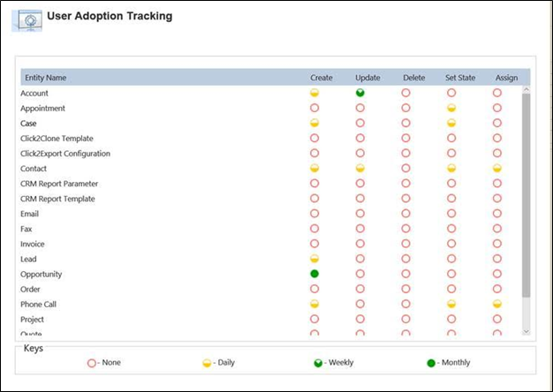Screen dimensions: 553x392
Task: Click the Weekly key legend icon
Action: click(x=318, y=363)
